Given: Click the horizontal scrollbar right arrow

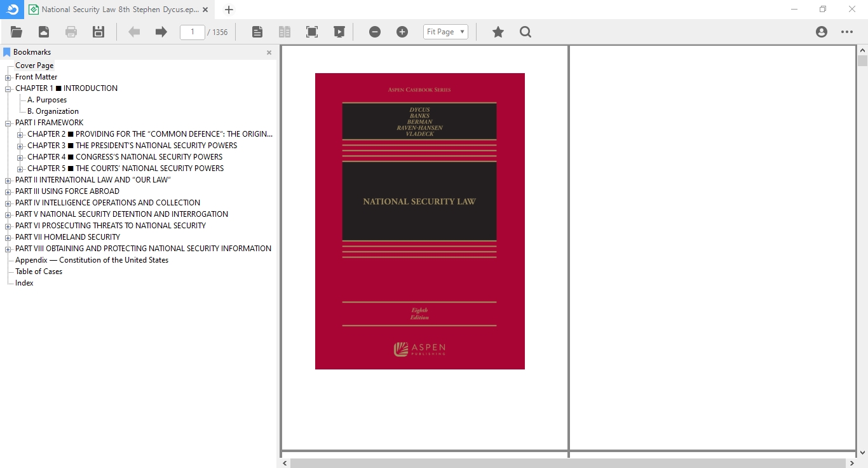Looking at the screenshot, I should coord(851,463).
